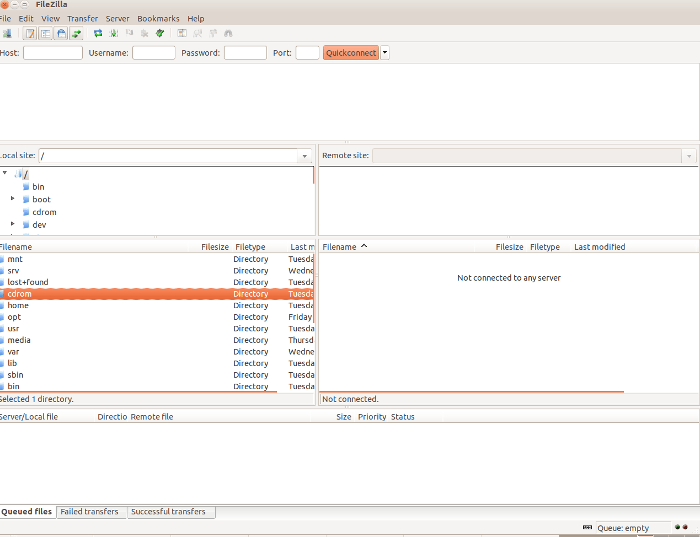The image size is (700, 537).
Task: Click the remote Filename sort arrow header
Action: (x=364, y=246)
